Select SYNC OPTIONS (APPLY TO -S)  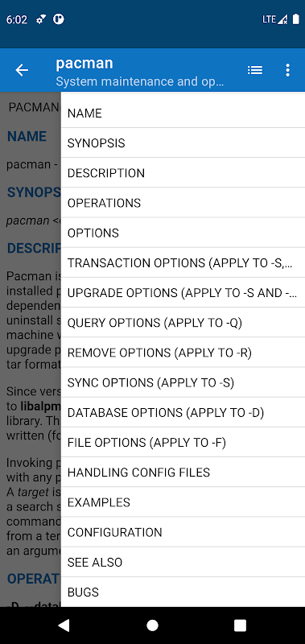pos(183,383)
